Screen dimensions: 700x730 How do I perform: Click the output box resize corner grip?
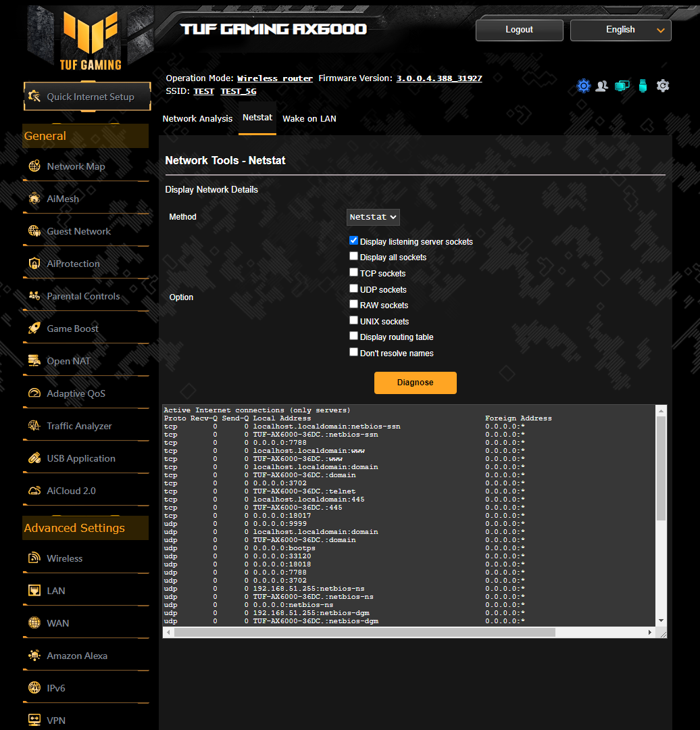tap(663, 634)
